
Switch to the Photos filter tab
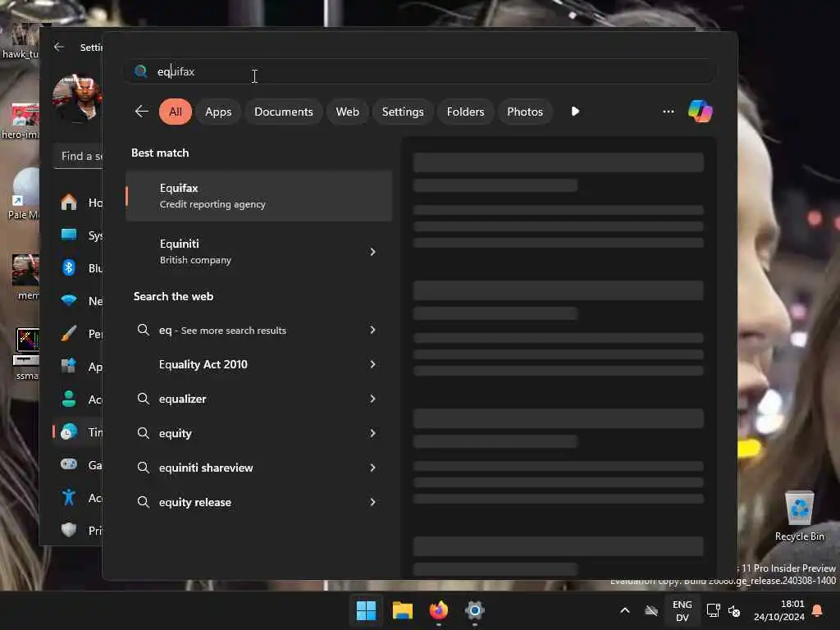click(x=524, y=112)
